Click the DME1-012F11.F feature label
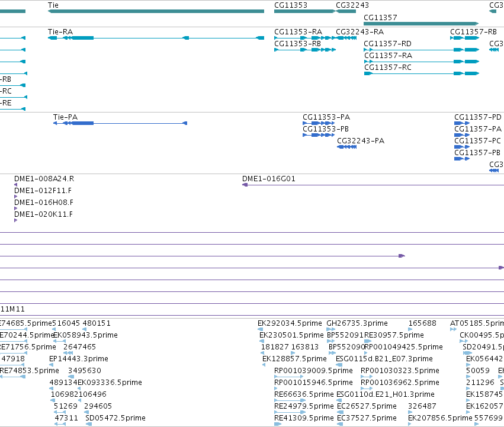 point(43,191)
